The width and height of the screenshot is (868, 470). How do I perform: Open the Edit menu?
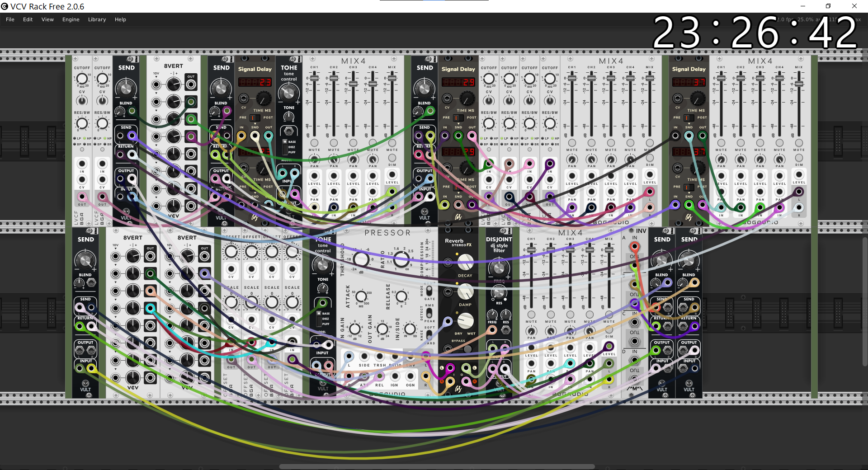coord(28,19)
